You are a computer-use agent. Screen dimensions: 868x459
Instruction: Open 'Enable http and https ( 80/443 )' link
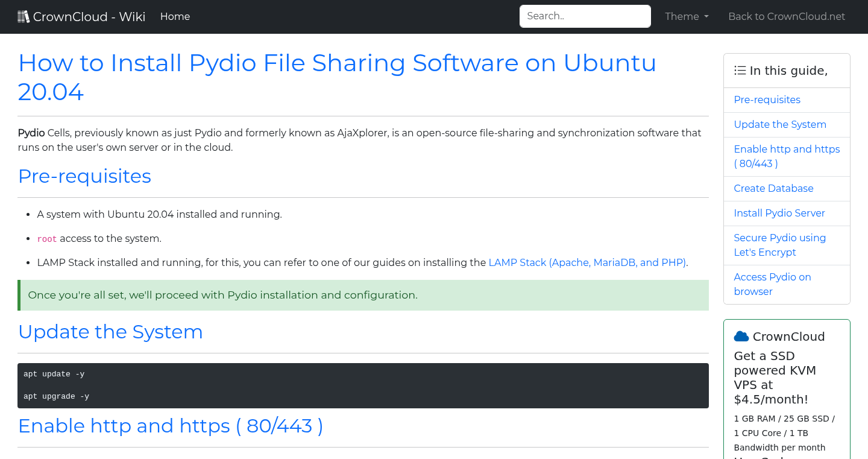pos(787,156)
